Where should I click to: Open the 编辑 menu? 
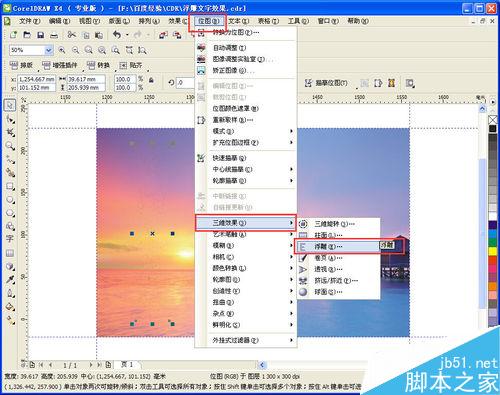point(59,21)
